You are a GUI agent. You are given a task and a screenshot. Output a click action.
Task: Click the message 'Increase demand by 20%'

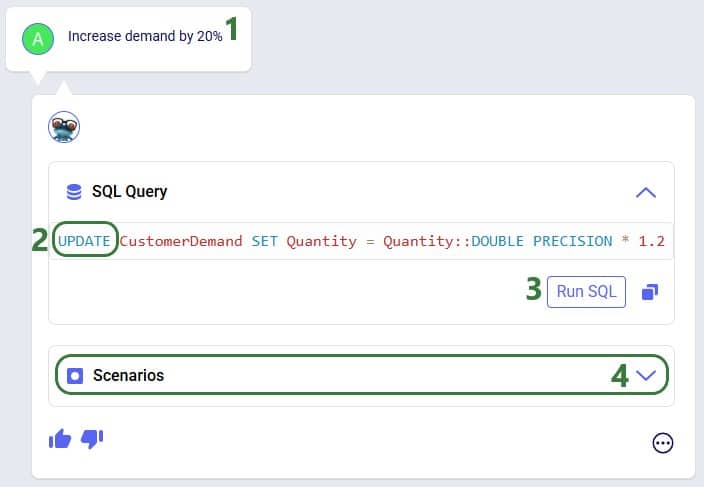point(145,36)
